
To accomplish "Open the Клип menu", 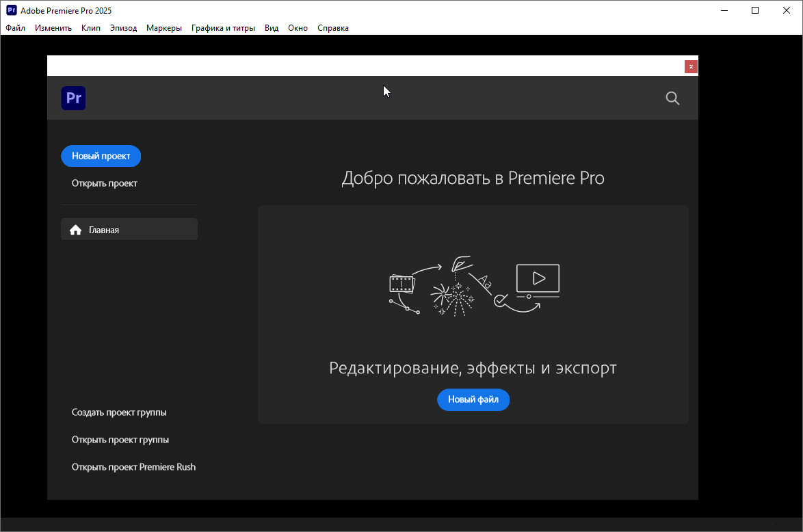I will (90, 28).
